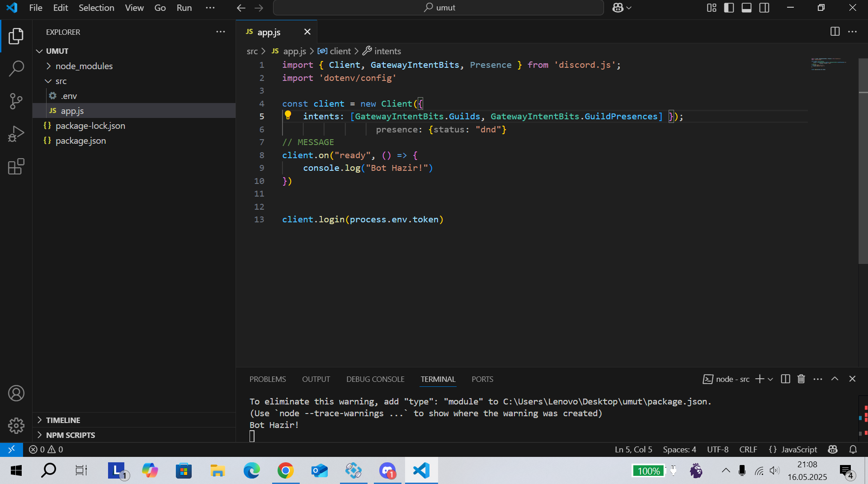Viewport: 868px width, 484px height.
Task: Click the src breadcrumb
Action: click(252, 51)
